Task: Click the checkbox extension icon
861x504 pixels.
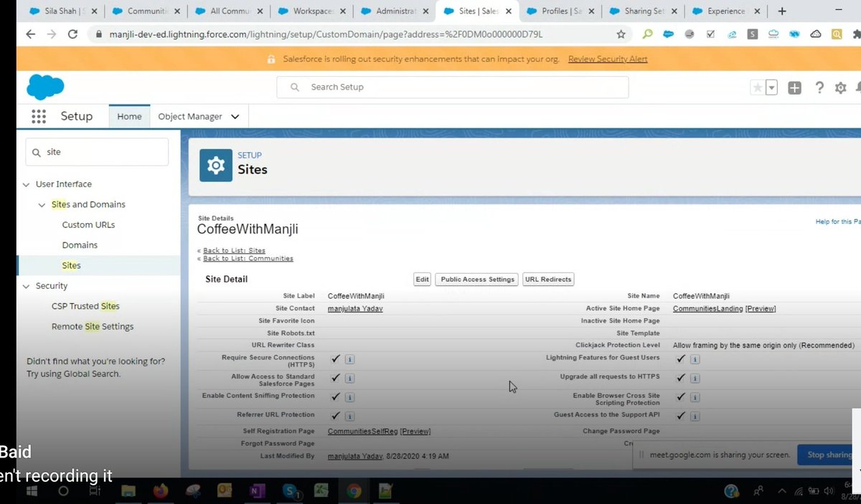Action: tap(710, 34)
